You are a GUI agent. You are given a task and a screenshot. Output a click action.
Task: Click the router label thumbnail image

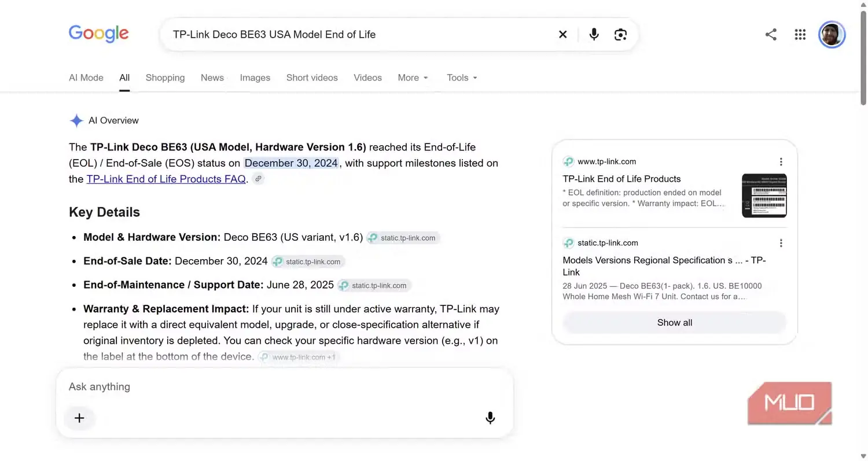coord(764,196)
